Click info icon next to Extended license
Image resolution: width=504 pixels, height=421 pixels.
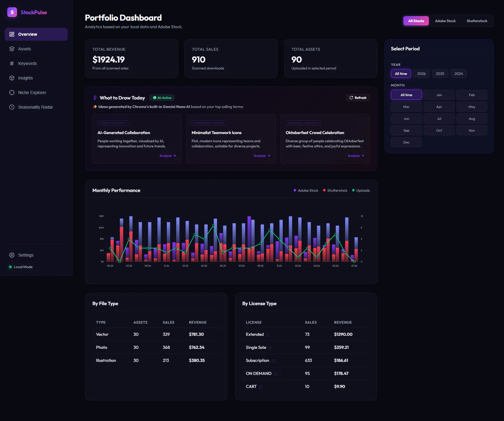click(268, 335)
